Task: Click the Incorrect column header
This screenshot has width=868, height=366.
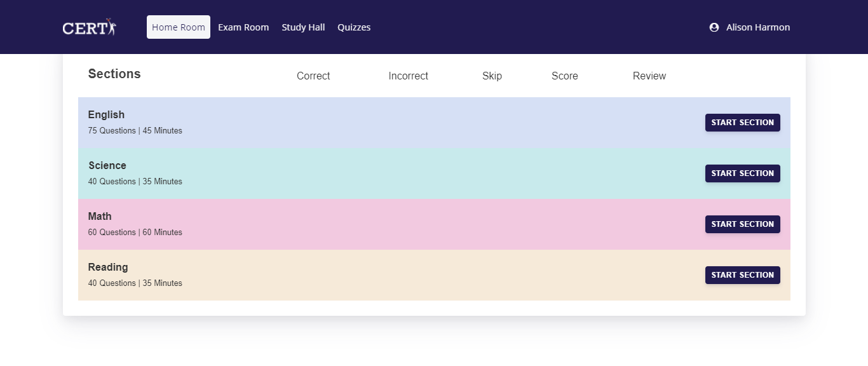Action: [x=408, y=76]
